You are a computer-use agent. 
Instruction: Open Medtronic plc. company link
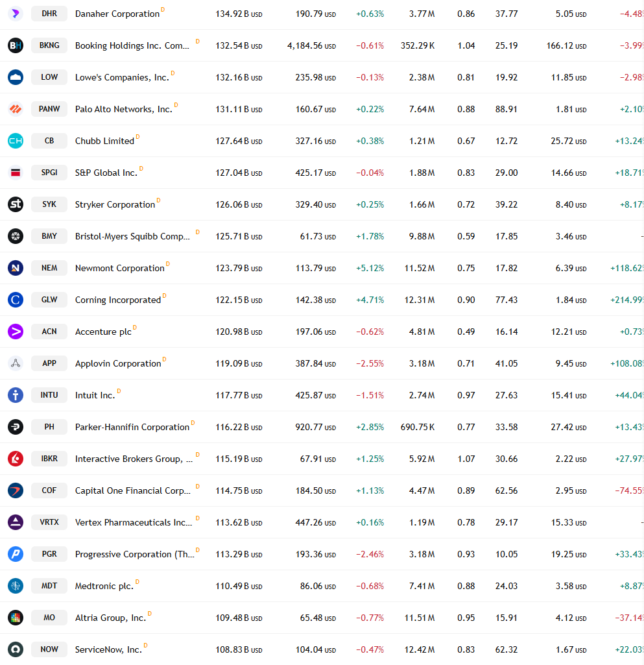tap(104, 586)
